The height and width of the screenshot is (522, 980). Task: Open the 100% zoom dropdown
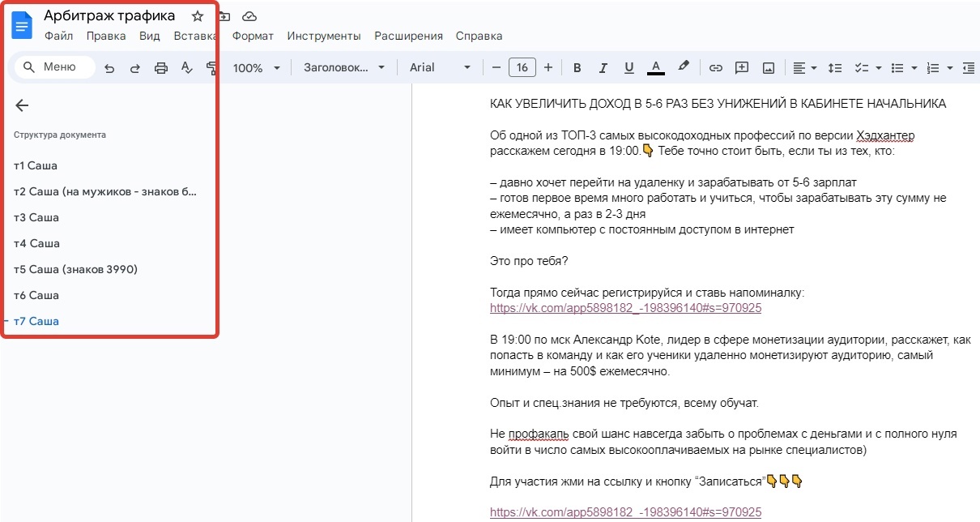(256, 68)
